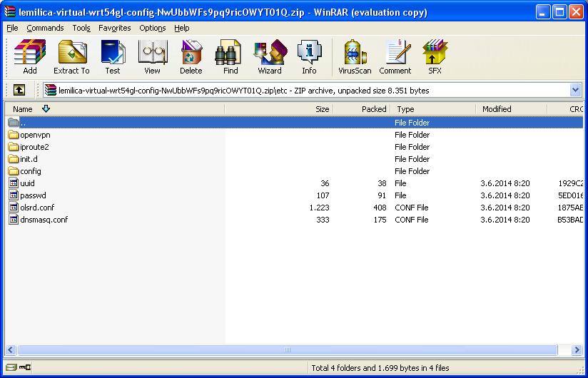Screen dimensions: 588x378
Task: Run Test on archived files
Action: [113, 56]
